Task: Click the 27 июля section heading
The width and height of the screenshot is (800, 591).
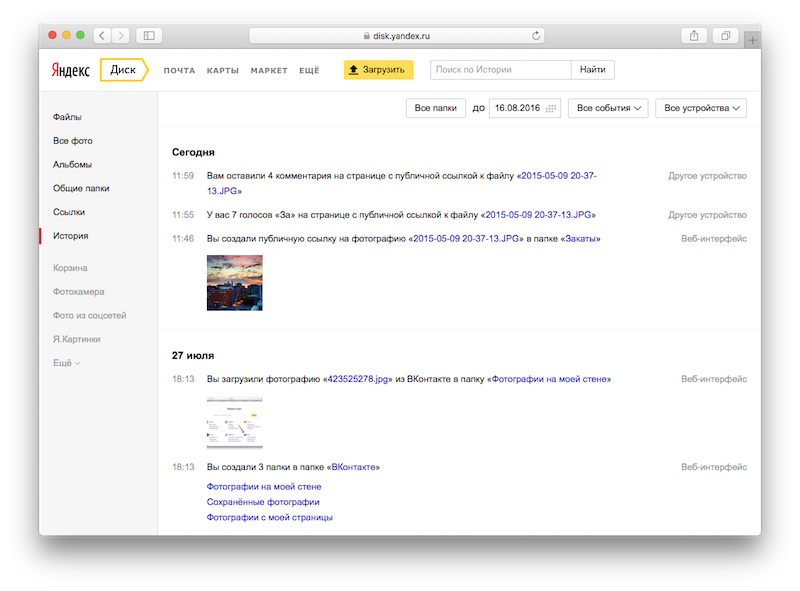Action: (x=193, y=355)
